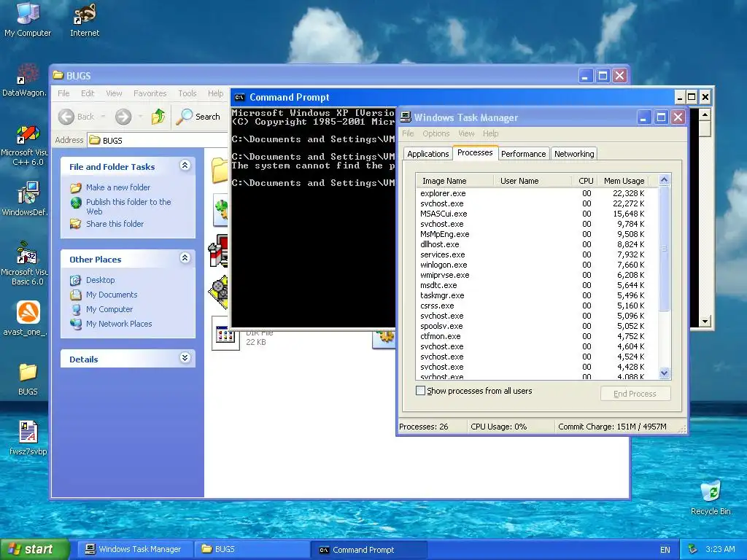Open the Applications tab in Task Manager

pyautogui.click(x=427, y=154)
